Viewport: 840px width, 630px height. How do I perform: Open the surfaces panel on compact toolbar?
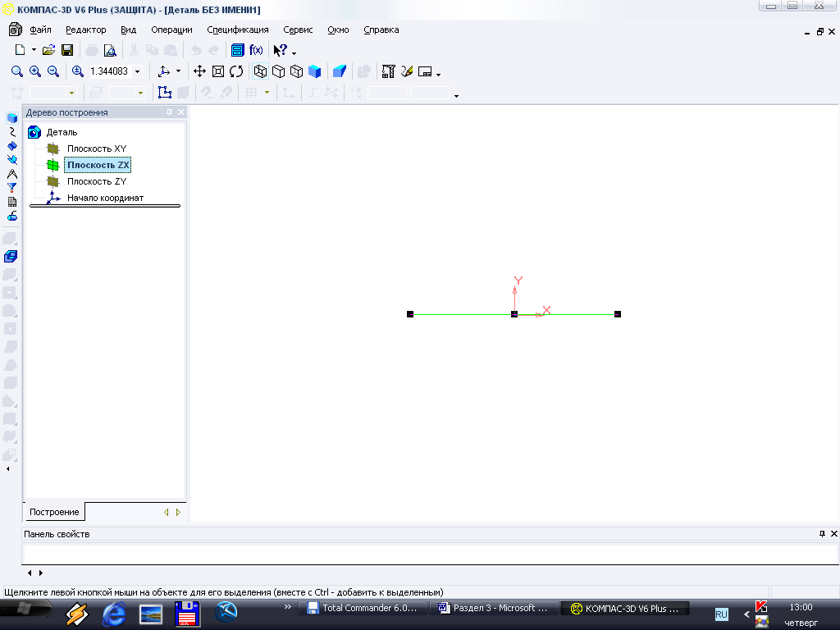pos(12,146)
